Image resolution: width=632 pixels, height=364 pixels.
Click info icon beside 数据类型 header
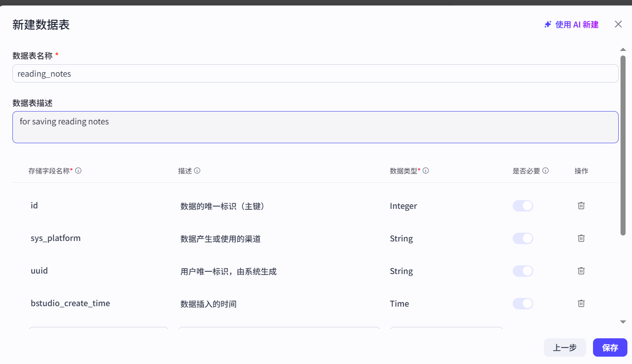(x=426, y=171)
